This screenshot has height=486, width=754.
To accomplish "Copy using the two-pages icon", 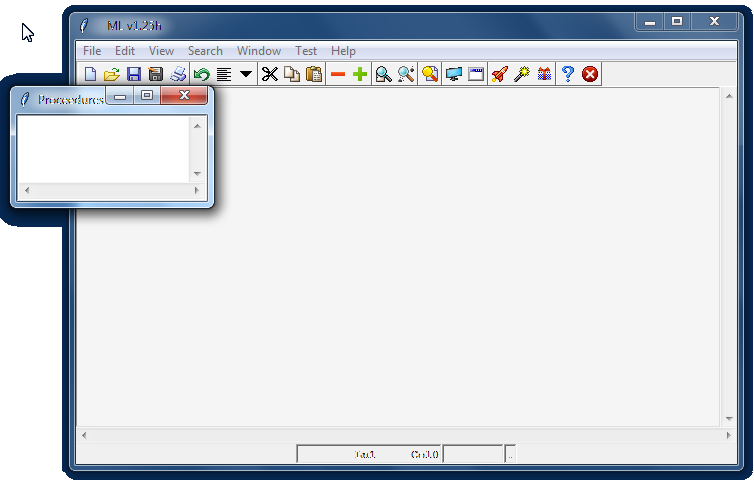I will point(292,74).
